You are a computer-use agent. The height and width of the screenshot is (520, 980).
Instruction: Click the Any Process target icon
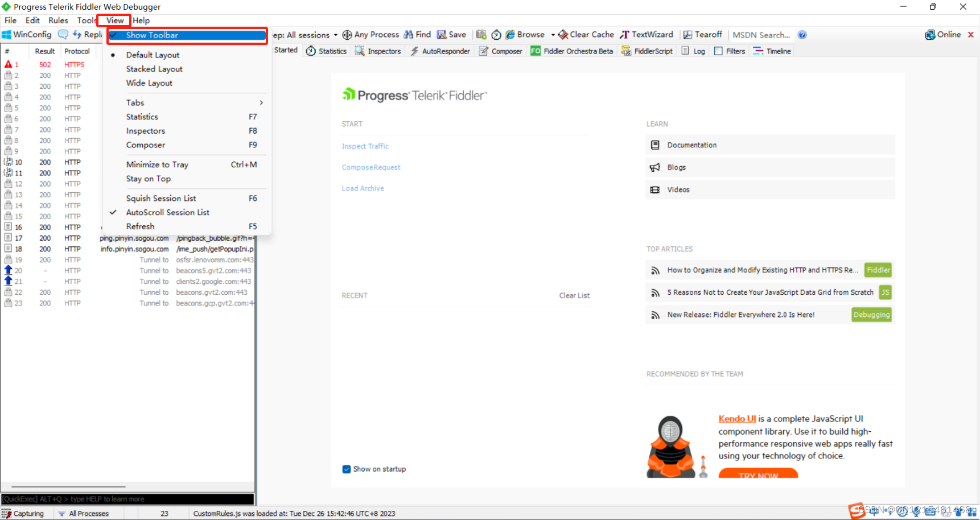tap(347, 35)
